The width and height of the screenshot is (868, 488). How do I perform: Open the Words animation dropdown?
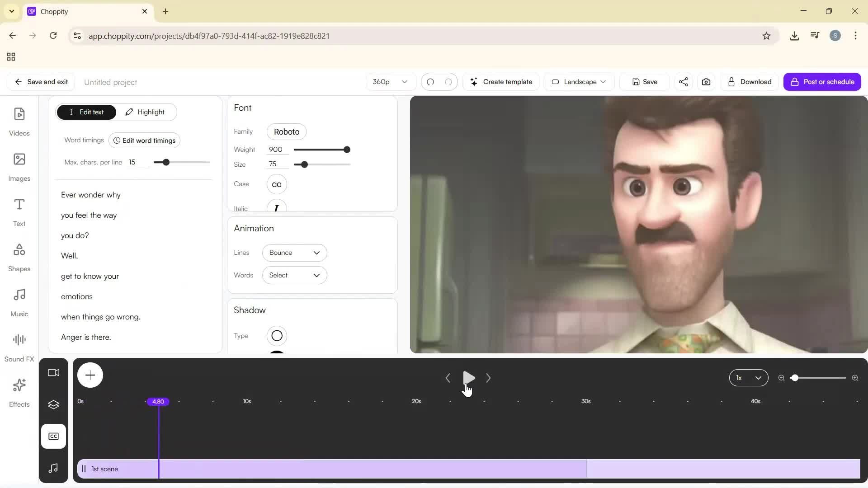click(x=294, y=275)
